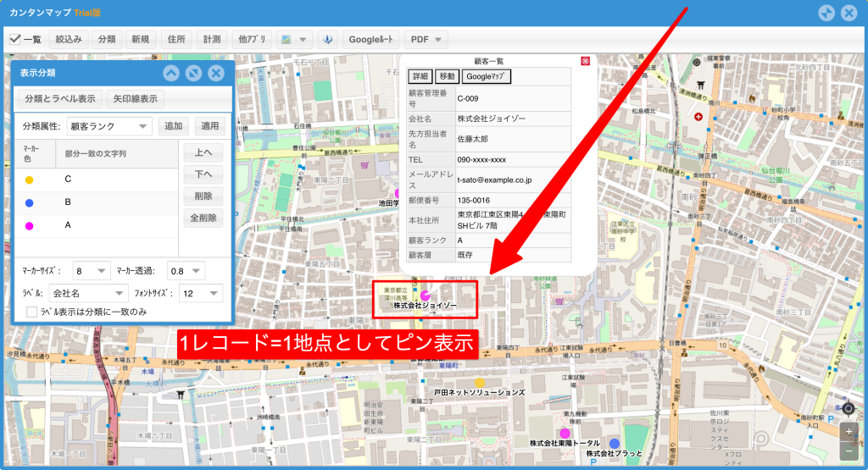Open the 分類 toolbar button
The image size is (868, 470).
click(107, 39)
